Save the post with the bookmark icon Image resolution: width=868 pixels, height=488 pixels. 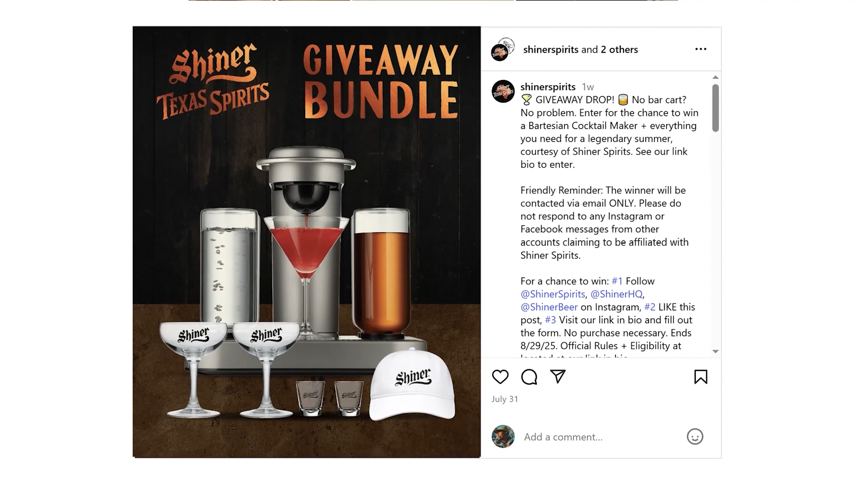pos(701,377)
